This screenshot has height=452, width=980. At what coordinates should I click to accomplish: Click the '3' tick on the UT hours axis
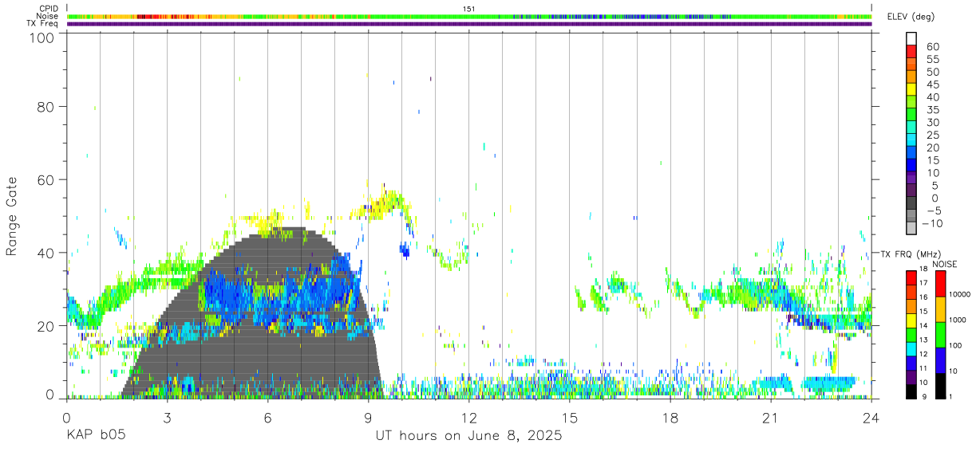[167, 417]
